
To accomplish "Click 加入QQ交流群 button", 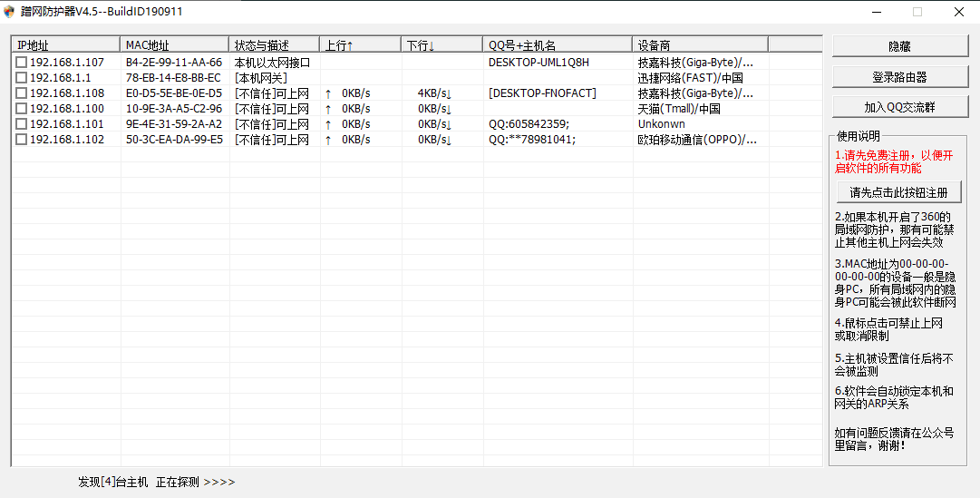I will 899,107.
